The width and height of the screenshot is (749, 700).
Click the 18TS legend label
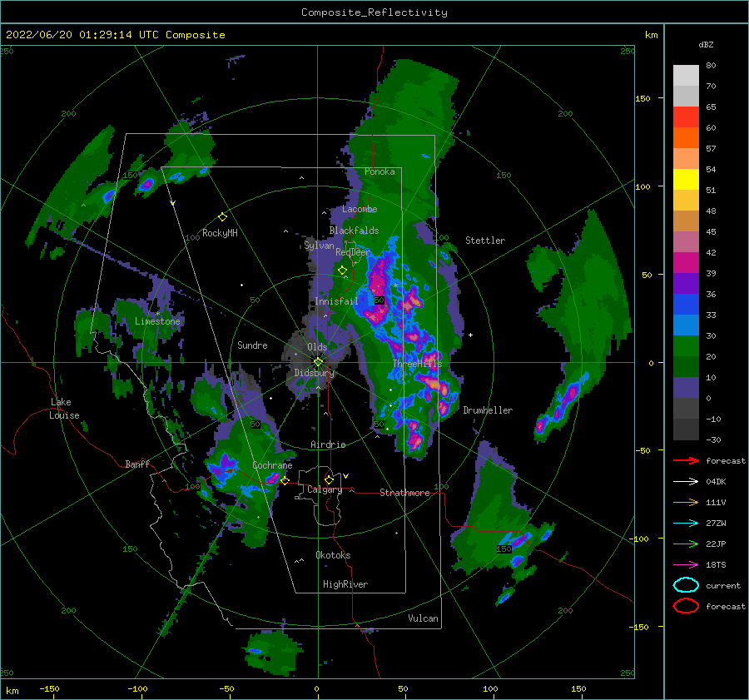point(716,565)
